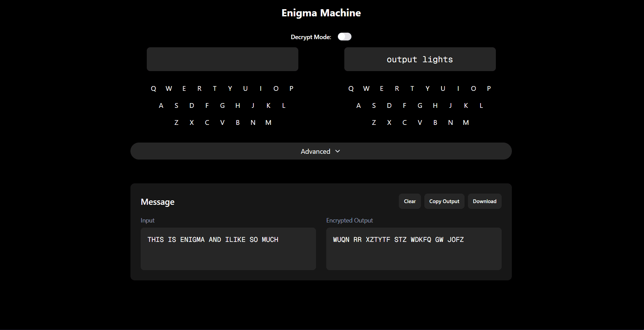Click key A on the input keyboard
Screen dimensions: 644x330
pos(161,105)
